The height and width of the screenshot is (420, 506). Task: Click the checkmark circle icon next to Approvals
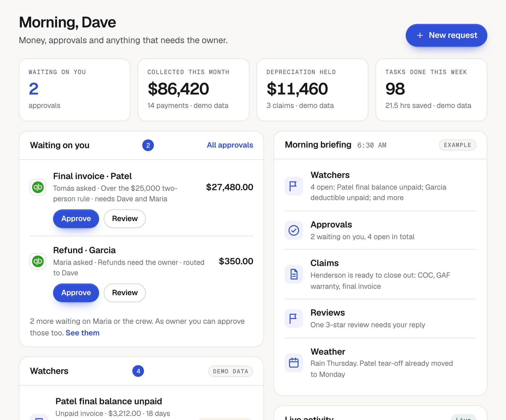tap(294, 230)
